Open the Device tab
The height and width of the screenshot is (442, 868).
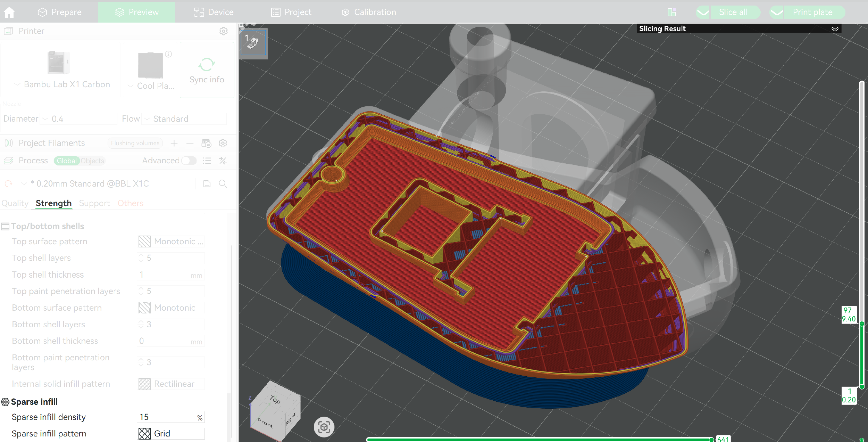point(214,13)
